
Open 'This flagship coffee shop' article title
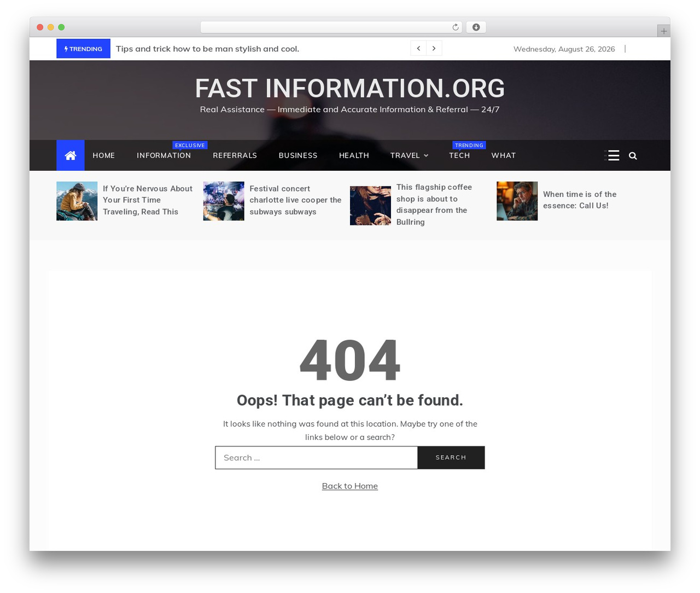point(434,205)
